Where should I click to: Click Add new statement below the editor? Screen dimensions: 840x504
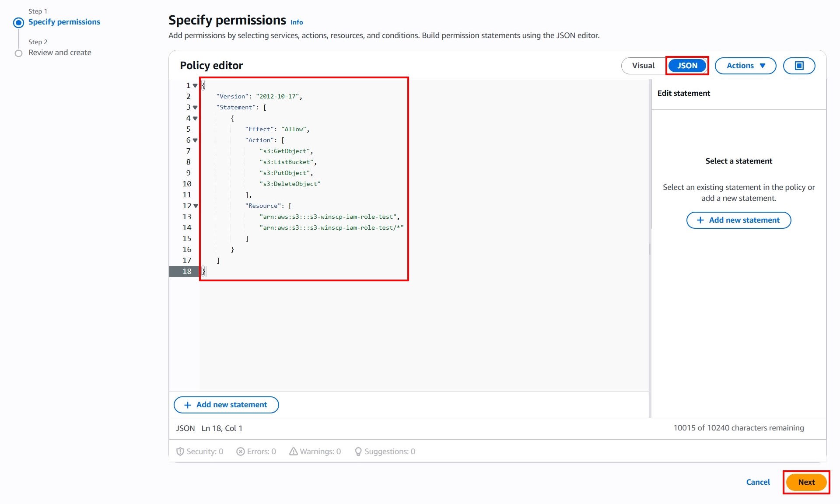coord(226,405)
